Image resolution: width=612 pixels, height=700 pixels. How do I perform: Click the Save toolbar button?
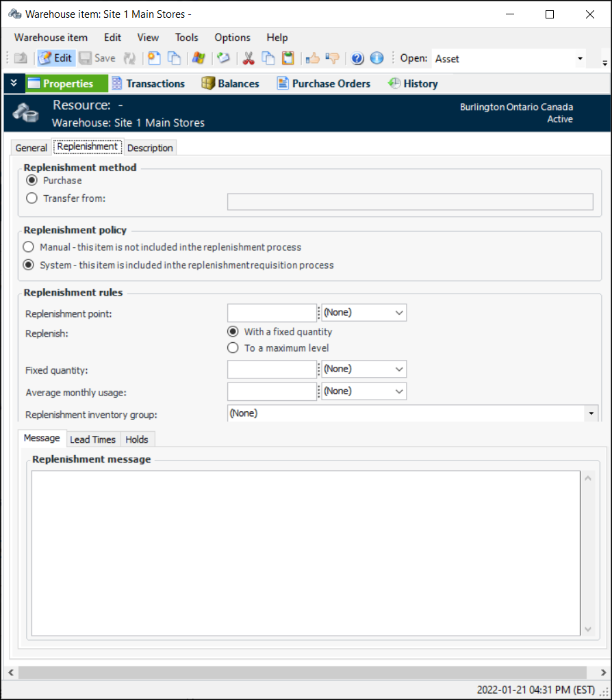click(97, 58)
